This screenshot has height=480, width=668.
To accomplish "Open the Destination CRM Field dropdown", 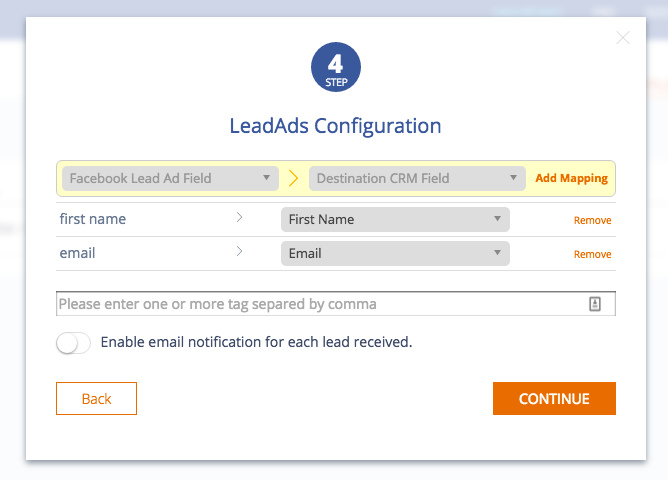I will point(417,178).
